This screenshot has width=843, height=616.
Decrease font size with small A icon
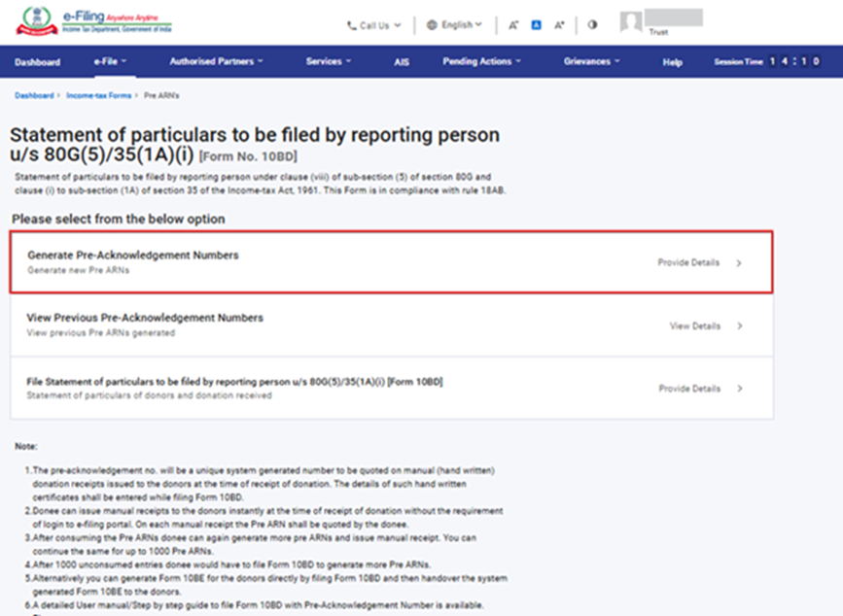pyautogui.click(x=513, y=25)
